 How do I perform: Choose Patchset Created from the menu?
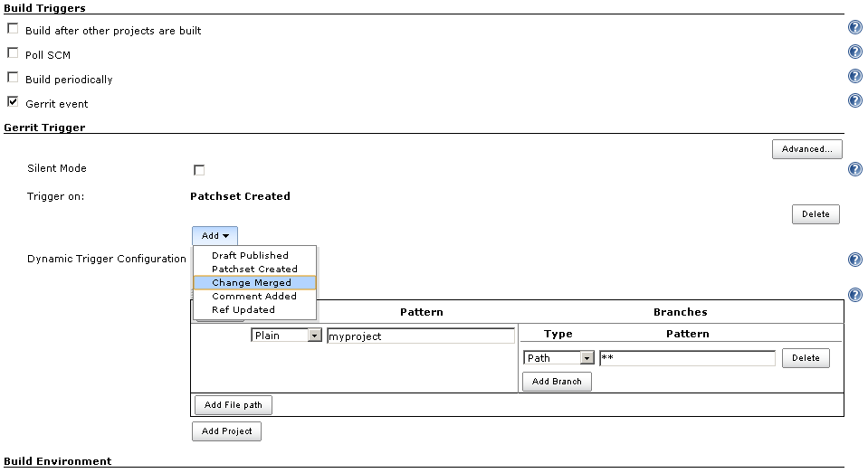pos(254,269)
